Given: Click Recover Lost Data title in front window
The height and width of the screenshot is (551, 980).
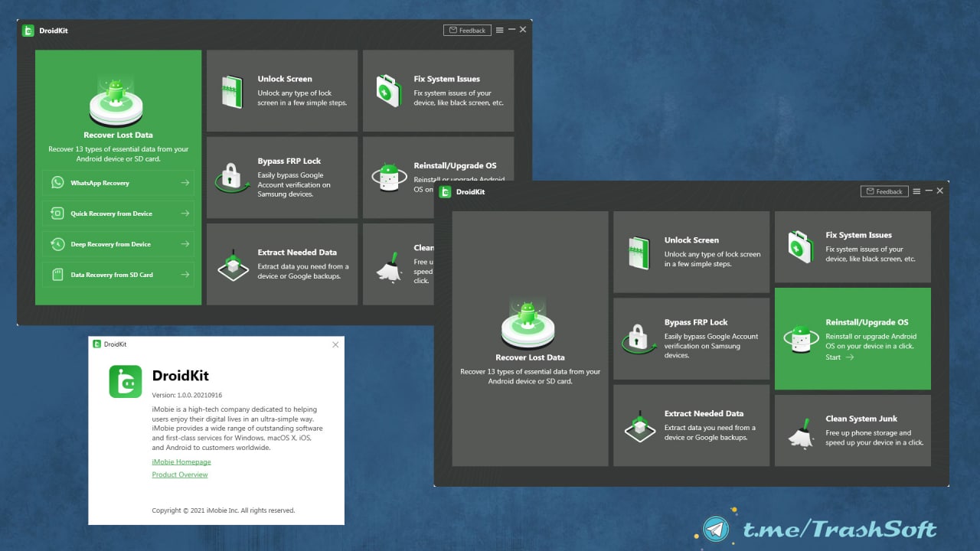Looking at the screenshot, I should pyautogui.click(x=530, y=357).
